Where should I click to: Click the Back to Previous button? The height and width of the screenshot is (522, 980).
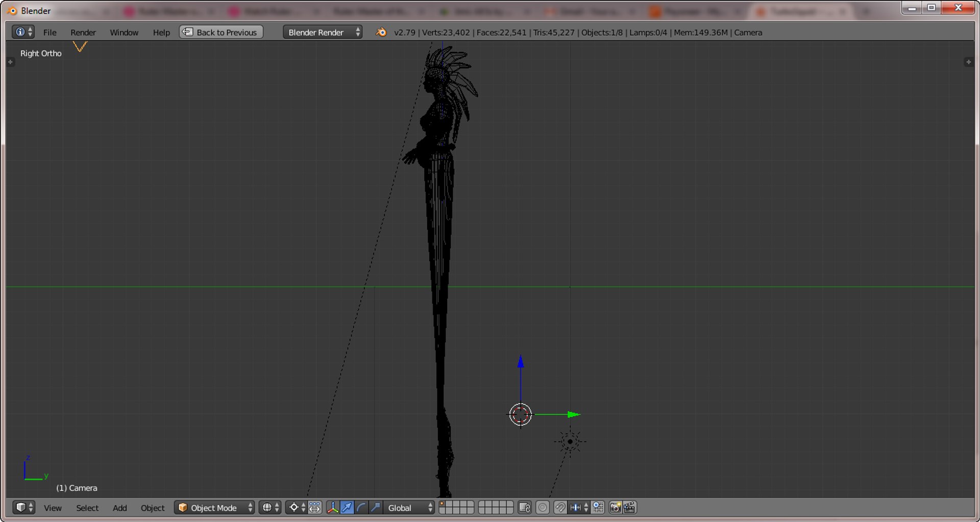221,32
